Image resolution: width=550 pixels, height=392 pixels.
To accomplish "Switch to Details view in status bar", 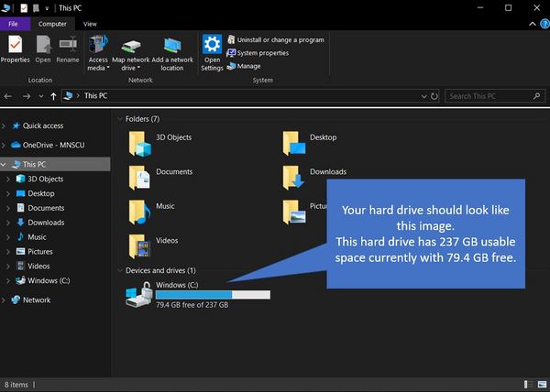I will [528, 385].
